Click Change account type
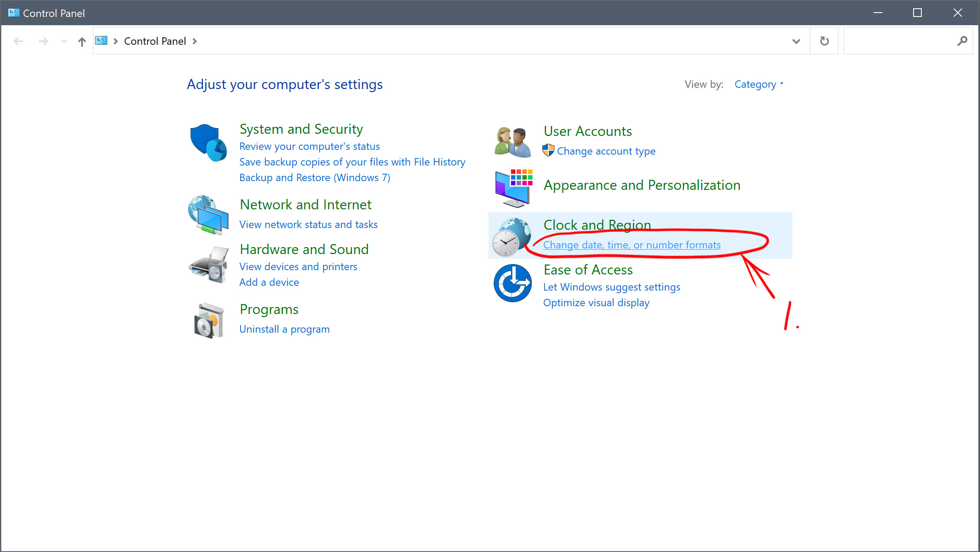The image size is (980, 552). (x=606, y=151)
